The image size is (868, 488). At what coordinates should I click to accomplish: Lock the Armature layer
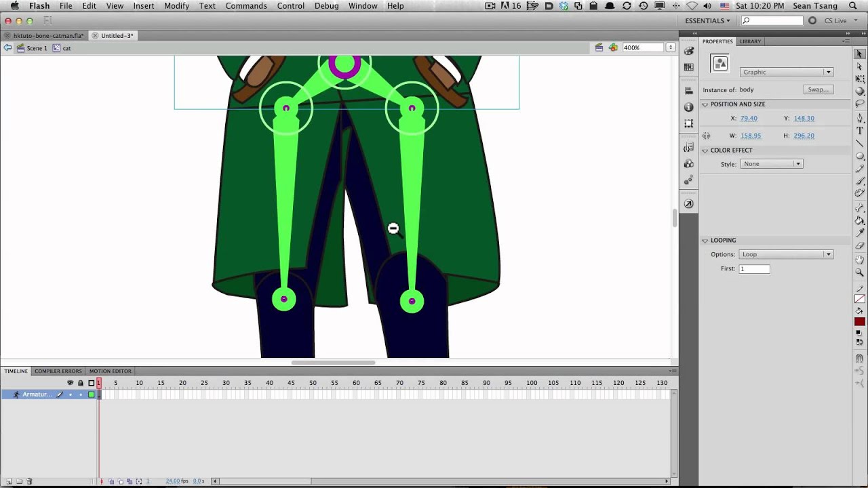pos(81,394)
